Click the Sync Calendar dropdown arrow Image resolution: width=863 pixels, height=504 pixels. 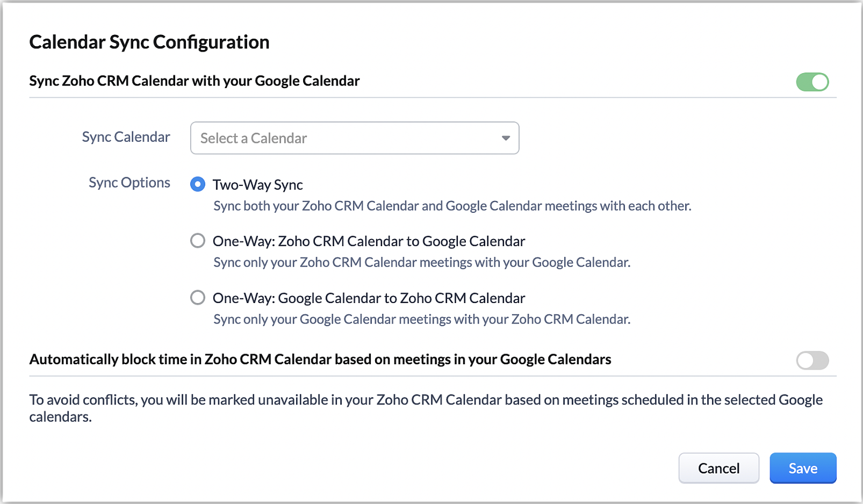506,138
